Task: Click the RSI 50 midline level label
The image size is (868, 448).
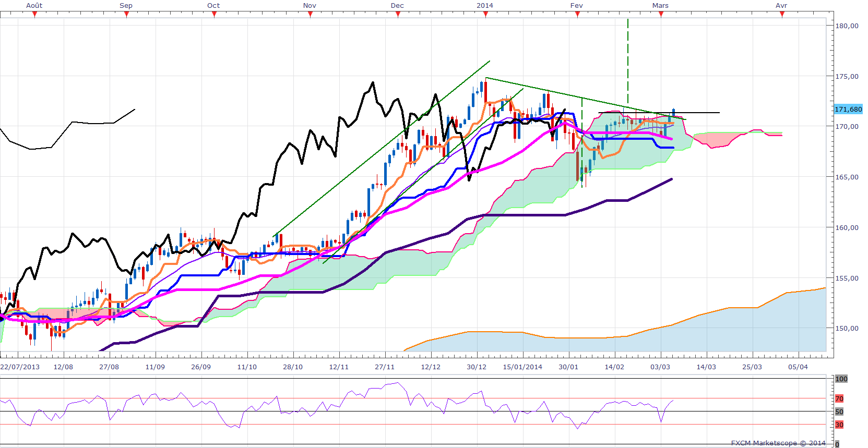Action: click(839, 411)
